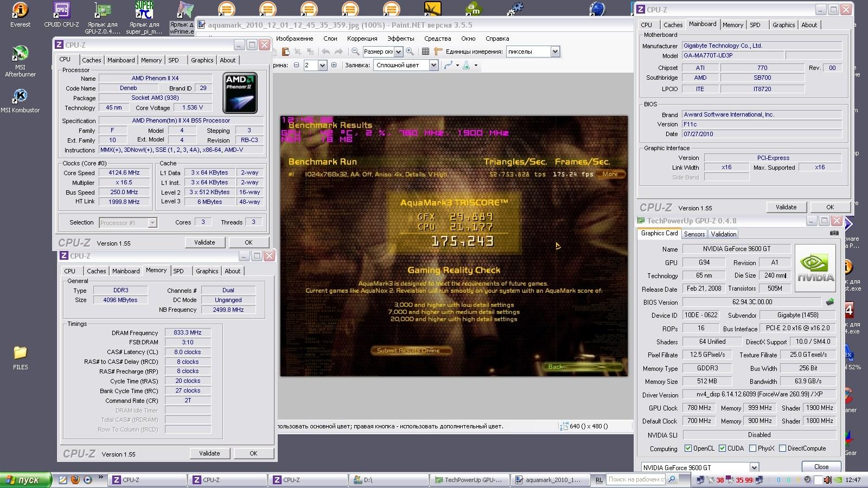Click OK in the Memory tab CPU-Z window

point(253,453)
